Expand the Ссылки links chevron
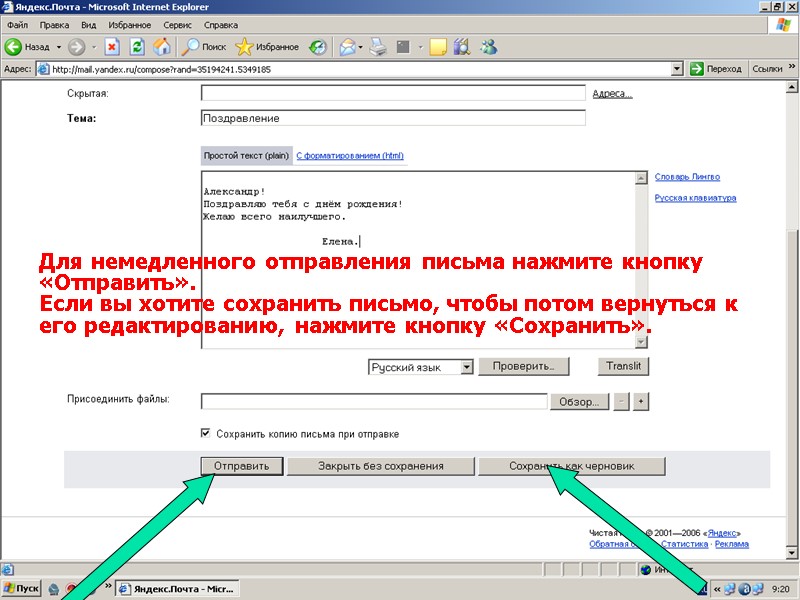Viewport: 800px width, 600px height. point(792,66)
